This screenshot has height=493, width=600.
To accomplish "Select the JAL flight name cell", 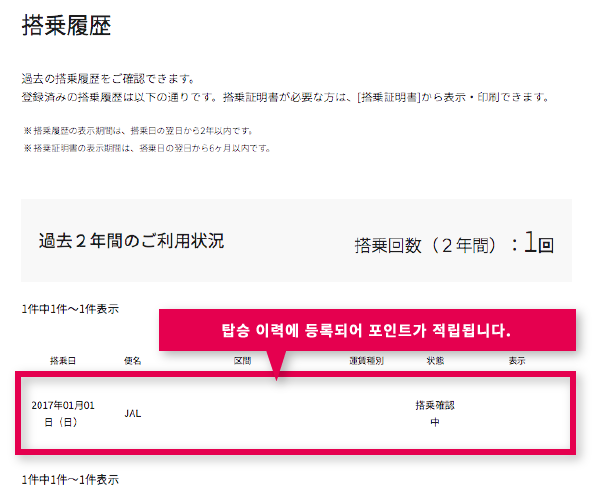I will (133, 413).
